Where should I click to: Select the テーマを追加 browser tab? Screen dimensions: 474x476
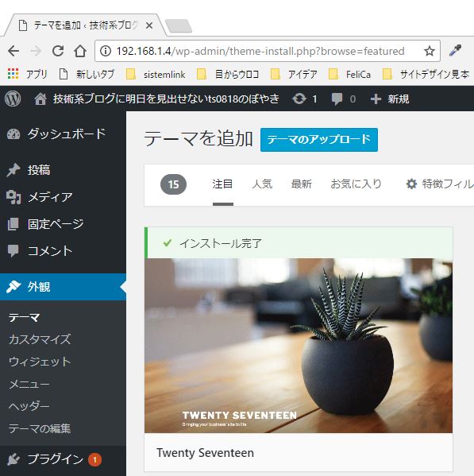tap(85, 25)
